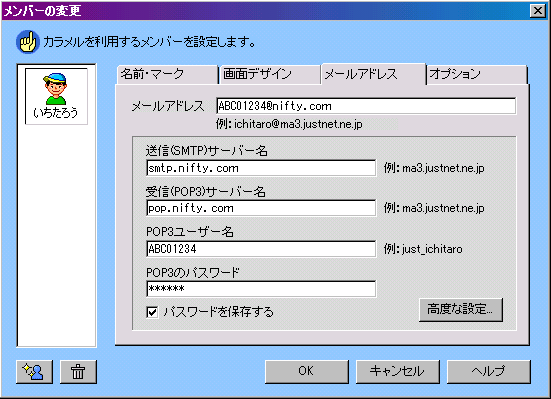Open help with the ヘルプ button

[x=488, y=371]
